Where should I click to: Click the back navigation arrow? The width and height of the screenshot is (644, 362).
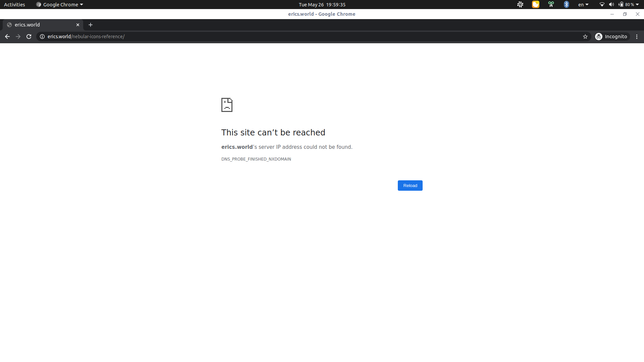pyautogui.click(x=7, y=37)
